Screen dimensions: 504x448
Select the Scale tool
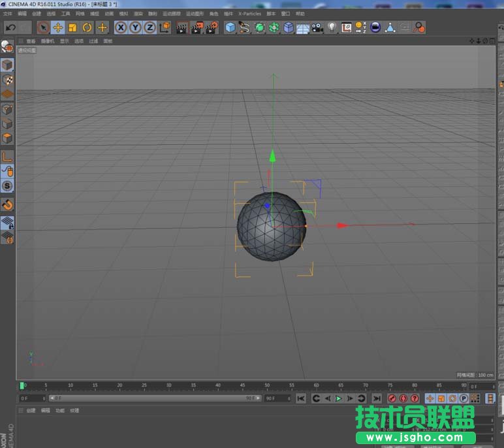pos(72,27)
